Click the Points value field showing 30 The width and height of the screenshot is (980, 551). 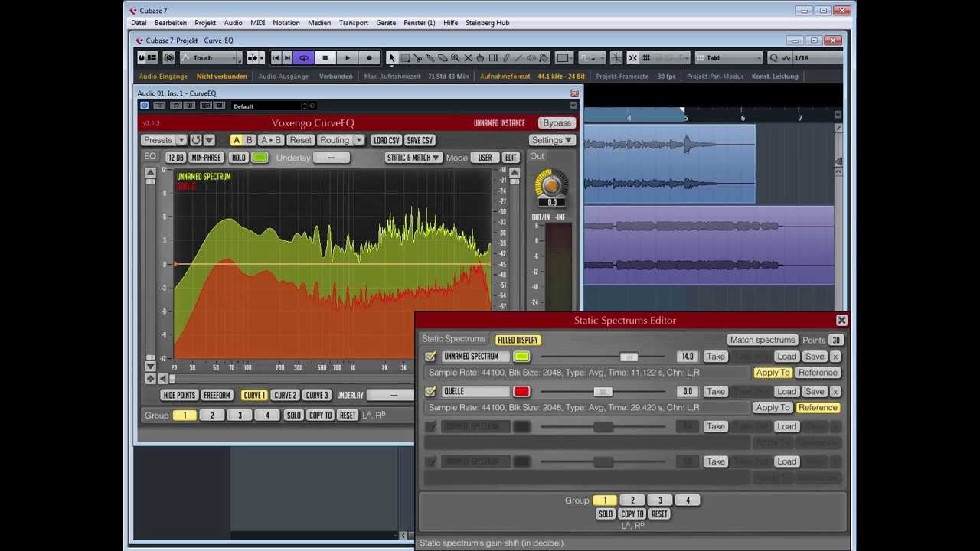click(835, 340)
